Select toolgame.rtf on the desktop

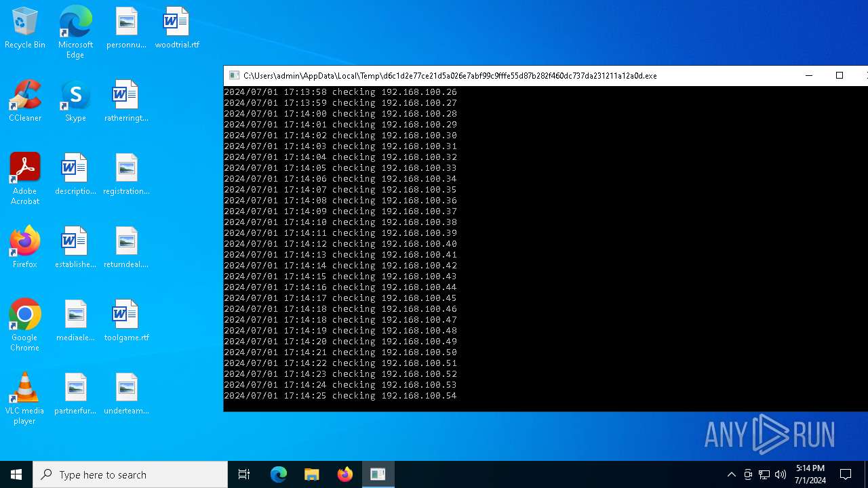click(126, 321)
